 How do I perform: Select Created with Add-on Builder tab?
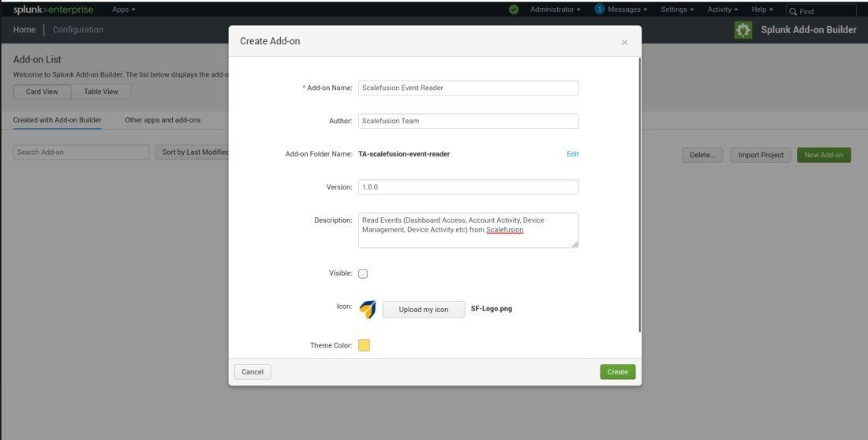tap(58, 120)
